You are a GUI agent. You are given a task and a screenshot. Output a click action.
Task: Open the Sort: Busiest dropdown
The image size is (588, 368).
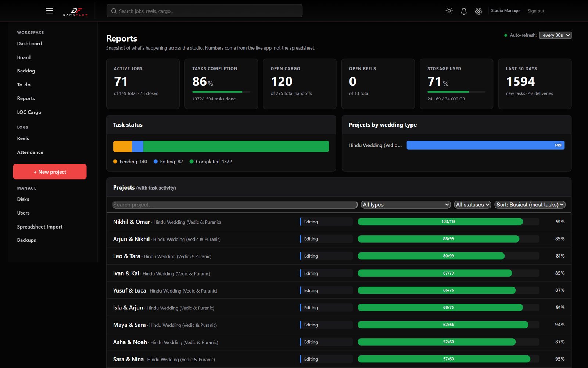coord(530,205)
